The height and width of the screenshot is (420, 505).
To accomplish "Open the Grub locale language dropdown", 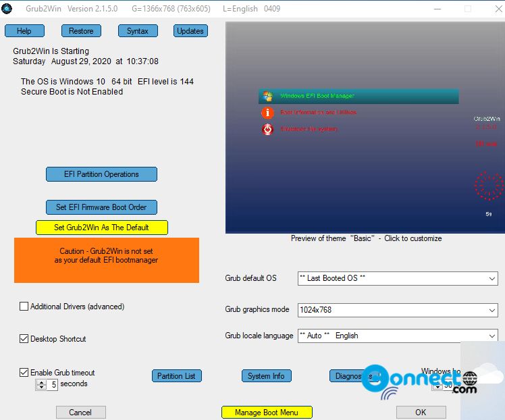I will 397,336.
